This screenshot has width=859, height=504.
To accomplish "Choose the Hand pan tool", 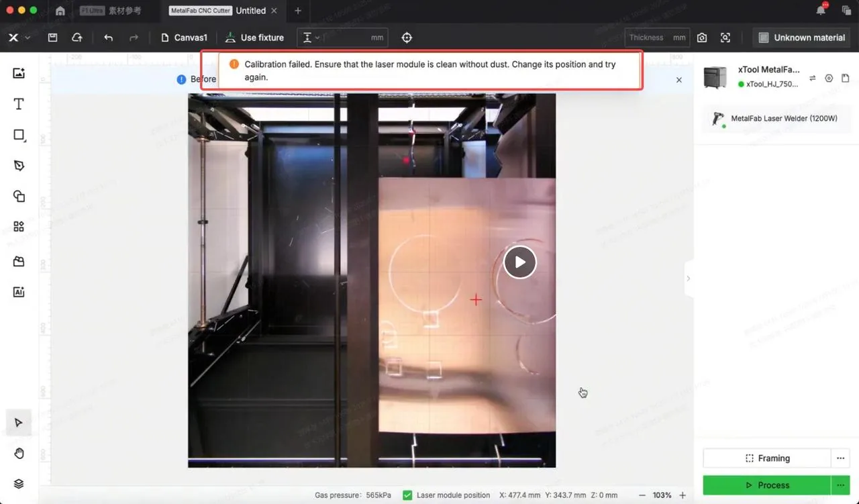I will 19,453.
